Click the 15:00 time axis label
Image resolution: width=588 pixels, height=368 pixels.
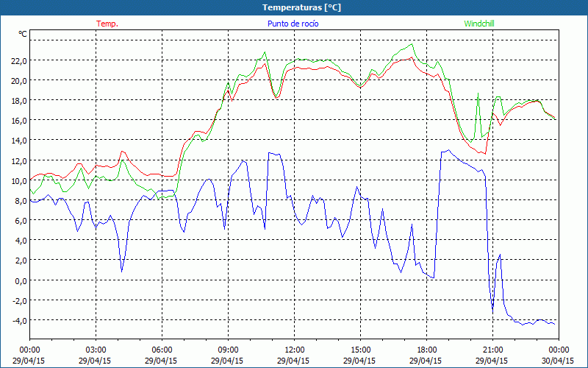(361, 350)
